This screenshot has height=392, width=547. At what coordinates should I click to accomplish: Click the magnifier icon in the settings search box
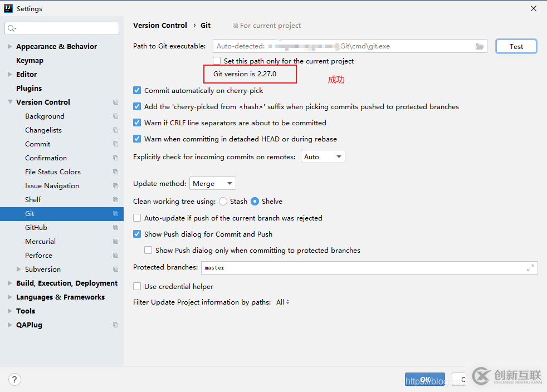coord(11,28)
